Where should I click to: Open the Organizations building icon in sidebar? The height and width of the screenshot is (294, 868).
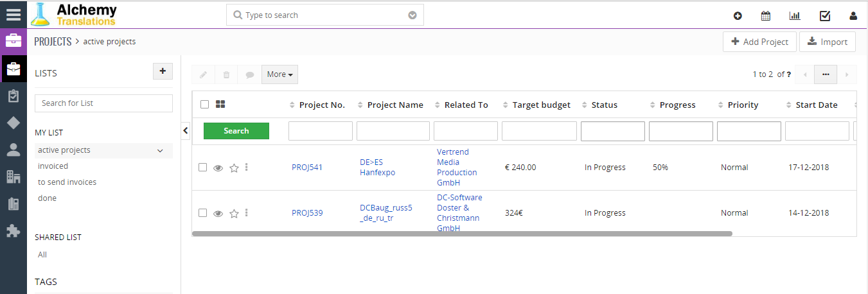pos(13,177)
